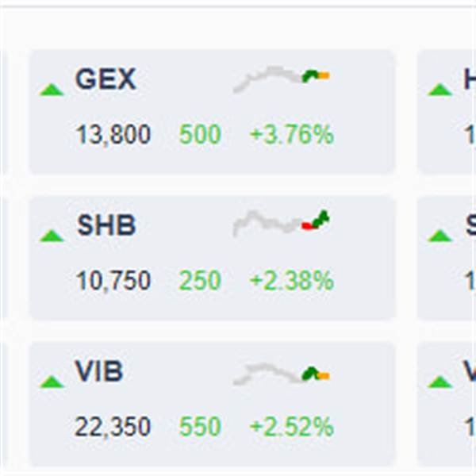Click the VIB change value 550
Image resolution: width=476 pixels, height=476 pixels.
click(200, 426)
